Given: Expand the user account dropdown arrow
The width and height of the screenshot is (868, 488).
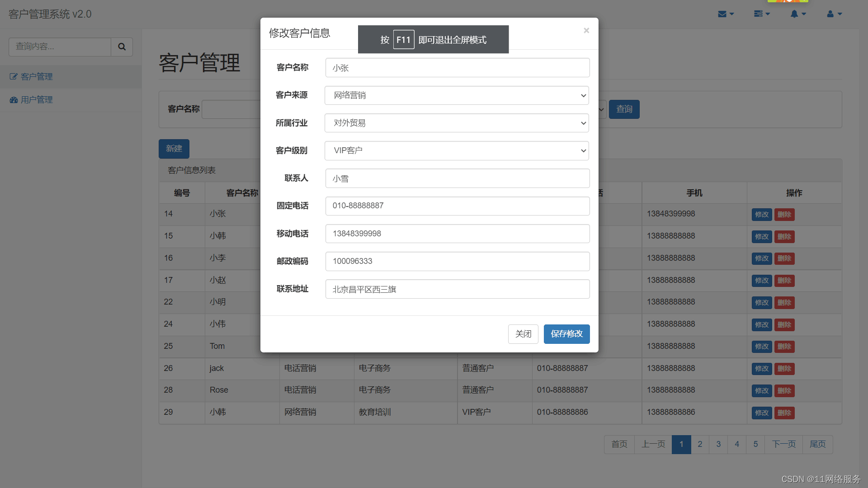Looking at the screenshot, I should click(839, 14).
